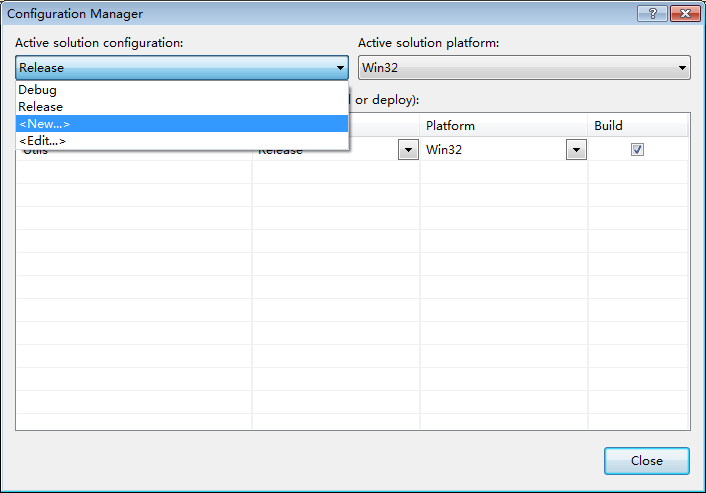Click the Active solution platform label
Image resolution: width=706 pixels, height=493 pixels.
(x=429, y=43)
